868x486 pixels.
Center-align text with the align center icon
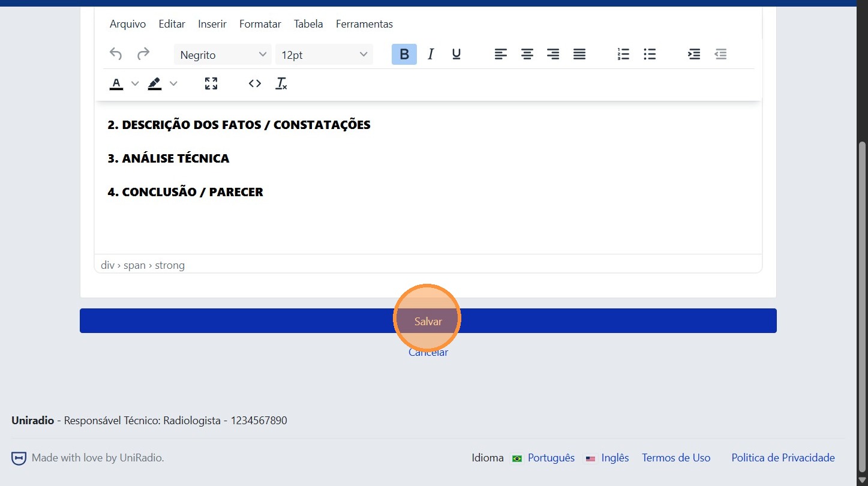527,55
